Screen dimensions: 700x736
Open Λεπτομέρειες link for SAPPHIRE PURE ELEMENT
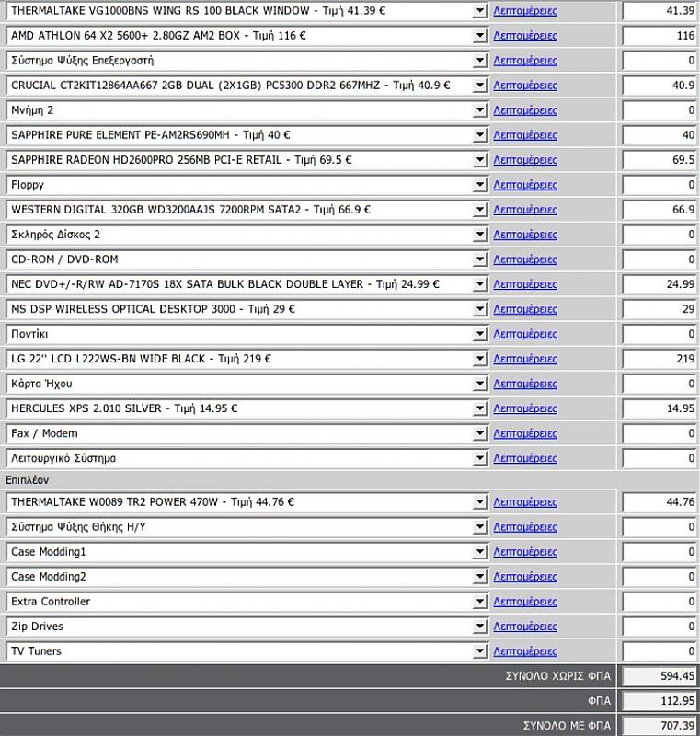(525, 135)
